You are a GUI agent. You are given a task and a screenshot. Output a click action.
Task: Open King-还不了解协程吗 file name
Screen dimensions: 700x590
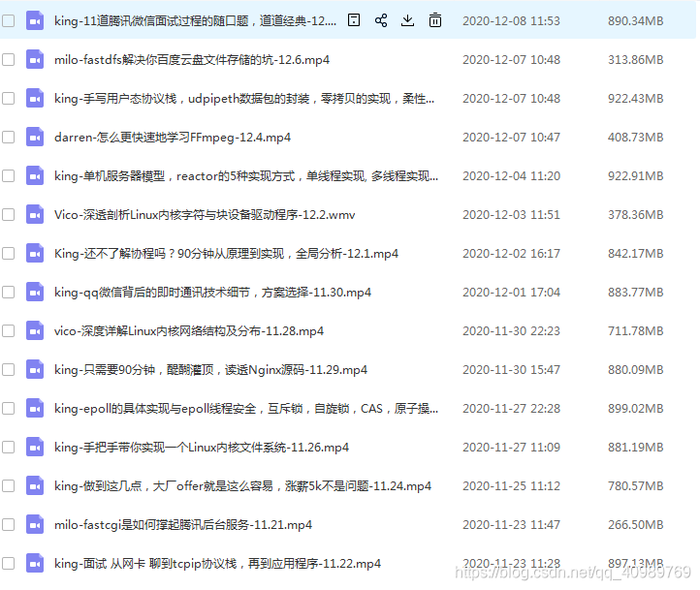[226, 254]
